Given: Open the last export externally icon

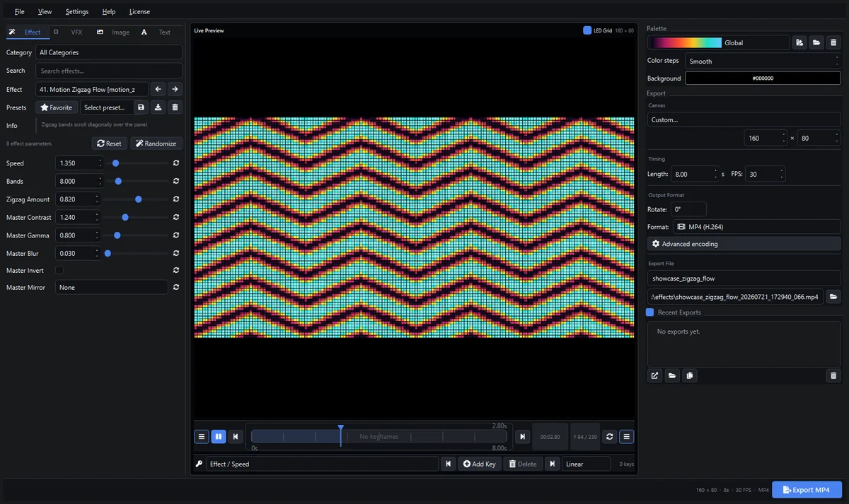Looking at the screenshot, I should tap(655, 375).
